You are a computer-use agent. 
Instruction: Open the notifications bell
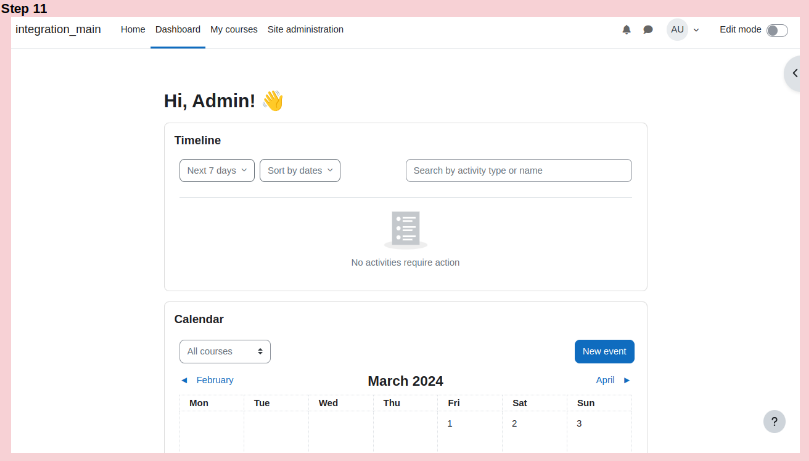626,30
